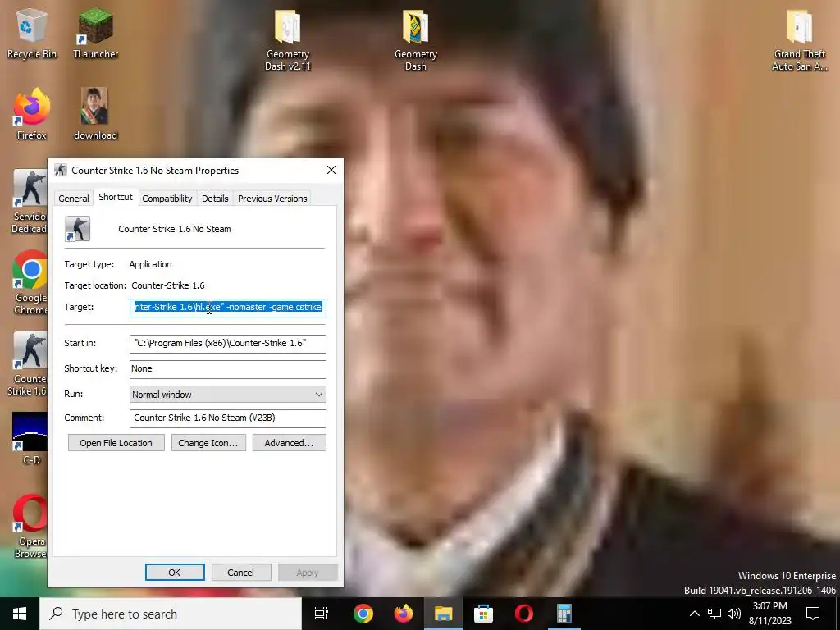
Task: Open the Recycle Bin desktop icon
Action: click(32, 33)
